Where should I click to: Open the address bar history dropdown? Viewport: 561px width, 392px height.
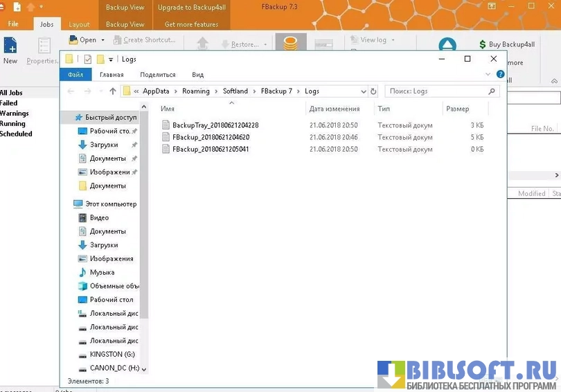tap(363, 91)
